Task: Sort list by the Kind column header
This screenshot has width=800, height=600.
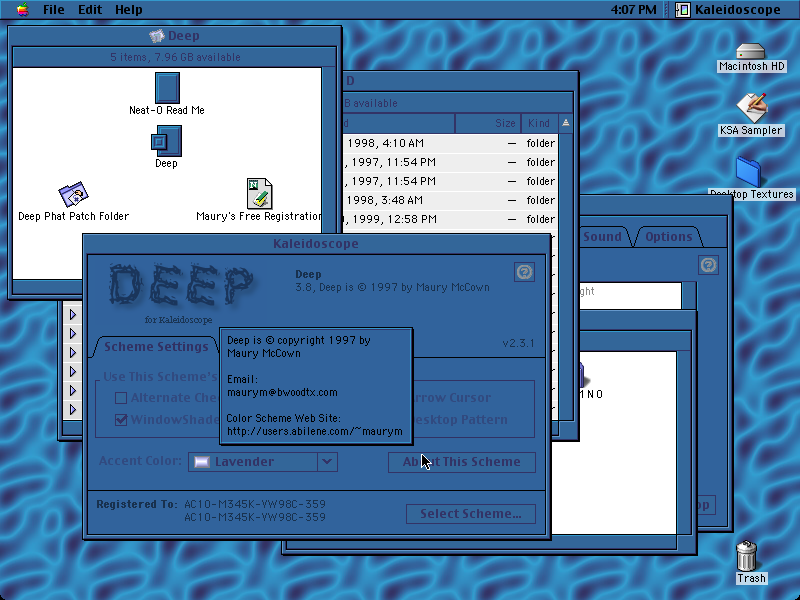Action: click(x=539, y=123)
